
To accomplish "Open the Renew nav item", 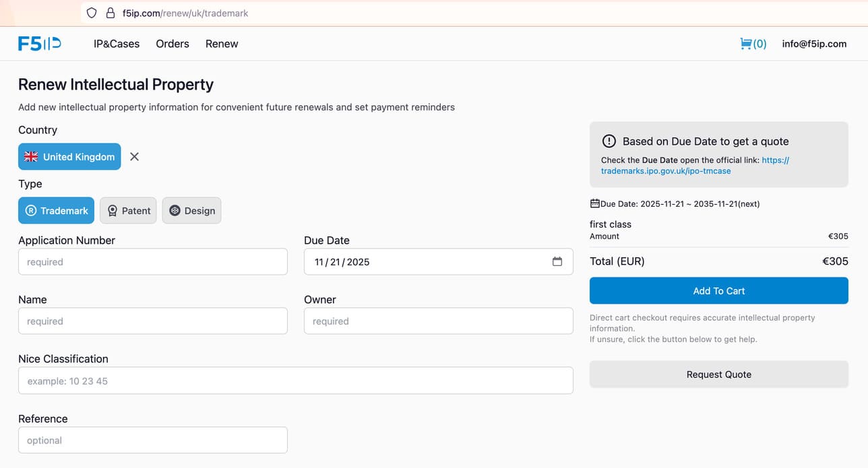I will click(222, 44).
